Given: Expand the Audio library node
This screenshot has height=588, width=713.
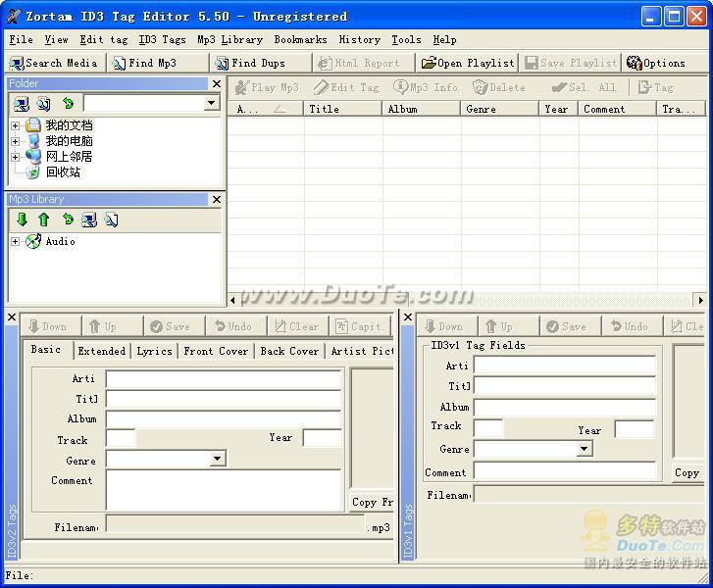Looking at the screenshot, I should (15, 241).
